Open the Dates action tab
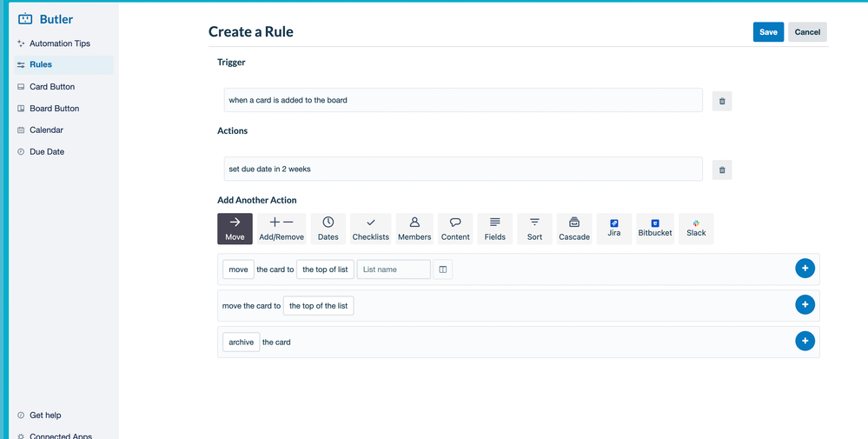Image resolution: width=868 pixels, height=439 pixels. pyautogui.click(x=328, y=229)
